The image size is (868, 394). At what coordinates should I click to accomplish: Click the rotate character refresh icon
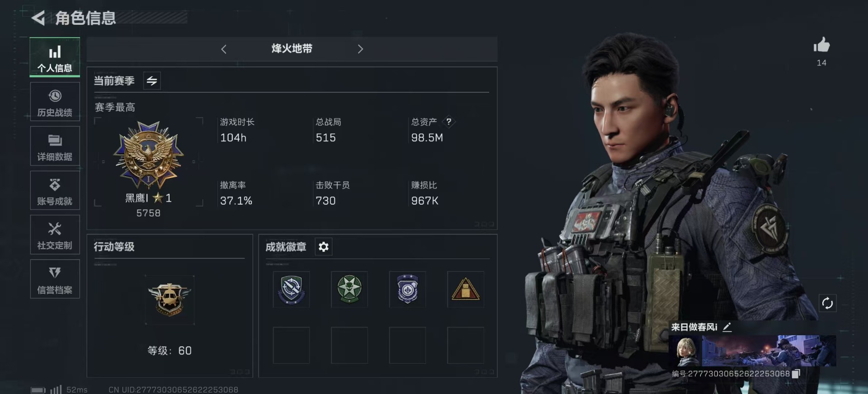coord(827,303)
